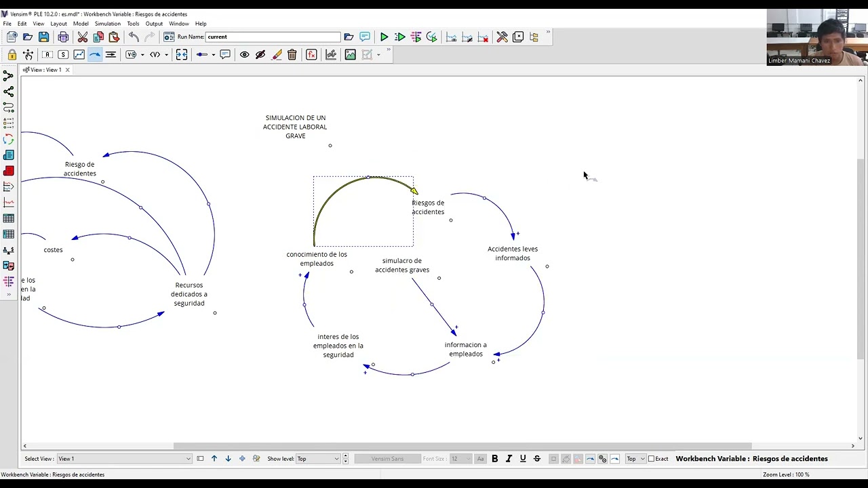Open Uses Tree tool in left sidebar
The height and width of the screenshot is (488, 868).
pos(9,91)
